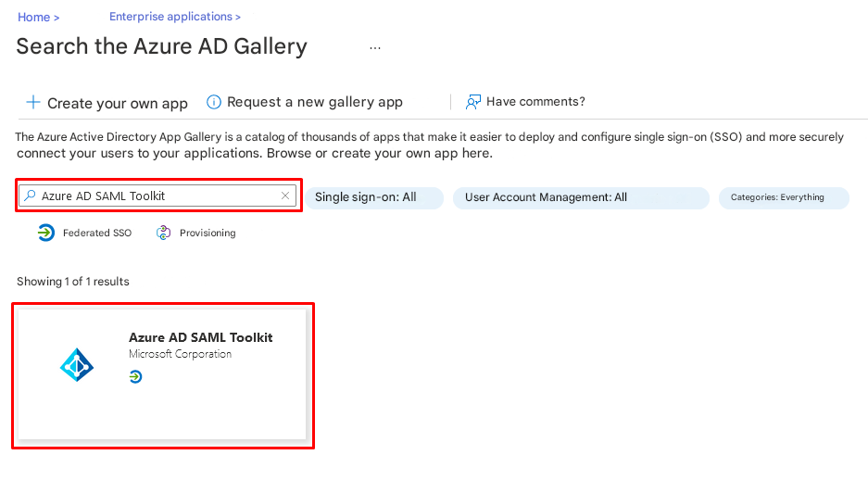Open the Categories: Everything filter
This screenshot has width=868, height=480.
784,197
